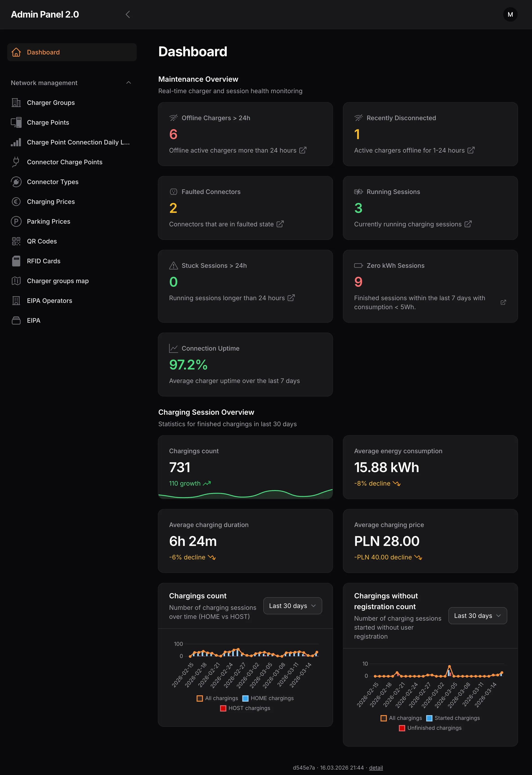532x775 pixels.
Task: Open Charger groups map via map icon
Action: point(16,281)
